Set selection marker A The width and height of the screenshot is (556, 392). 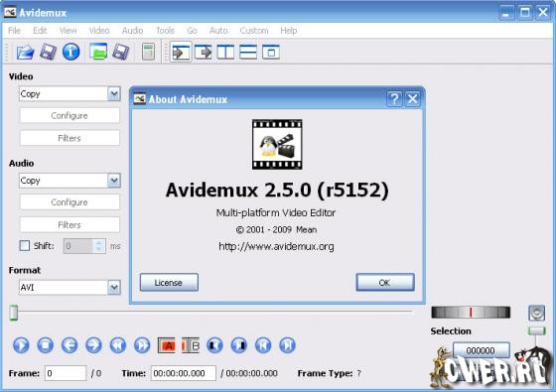(x=167, y=345)
